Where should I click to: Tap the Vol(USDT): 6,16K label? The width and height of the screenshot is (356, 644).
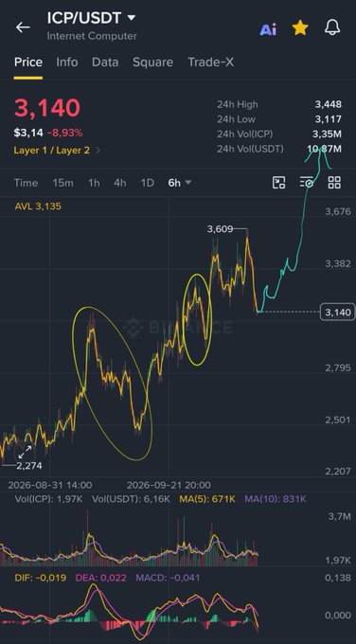[x=131, y=499]
